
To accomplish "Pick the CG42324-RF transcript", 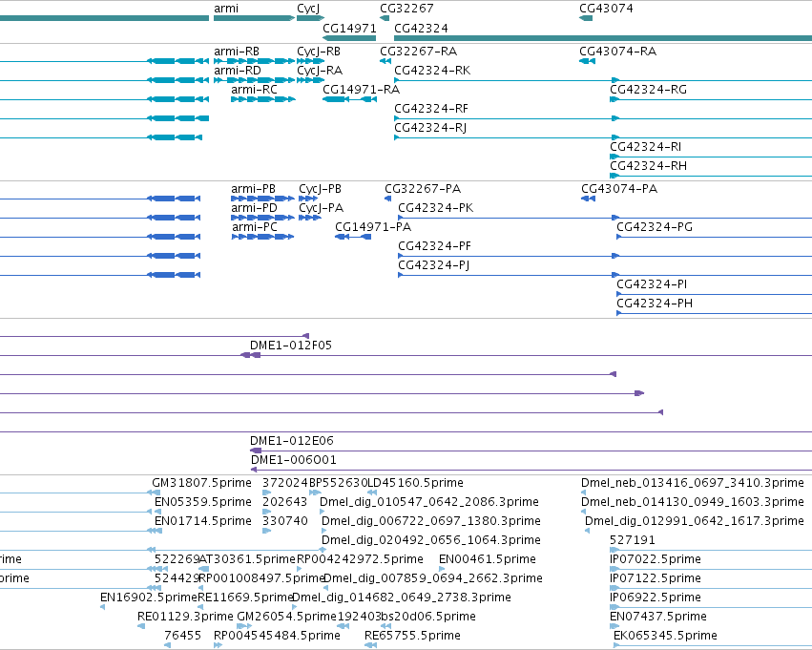I will (x=603, y=118).
